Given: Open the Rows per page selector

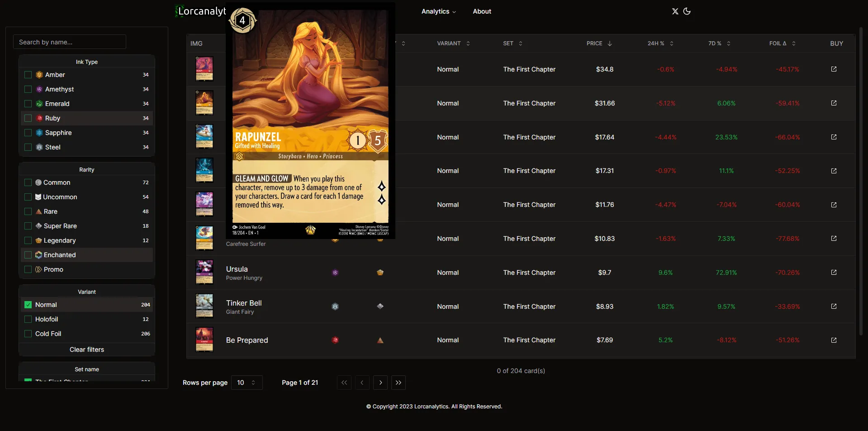Looking at the screenshot, I should (x=247, y=383).
